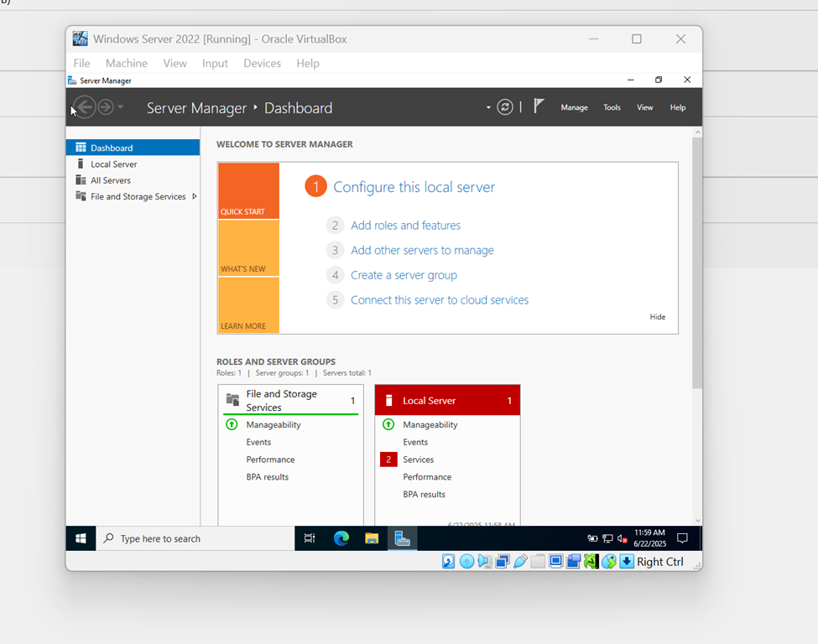
Task: Open the Server Manager View menu
Action: point(644,107)
